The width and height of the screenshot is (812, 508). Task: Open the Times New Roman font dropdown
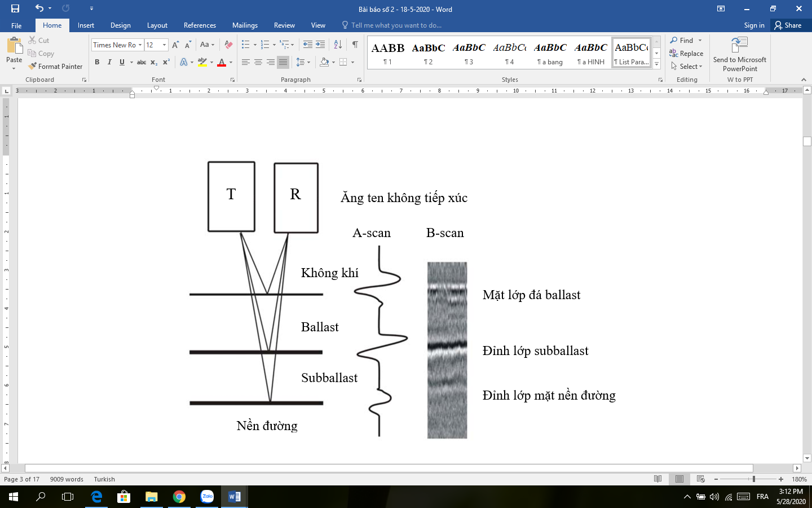pos(140,45)
